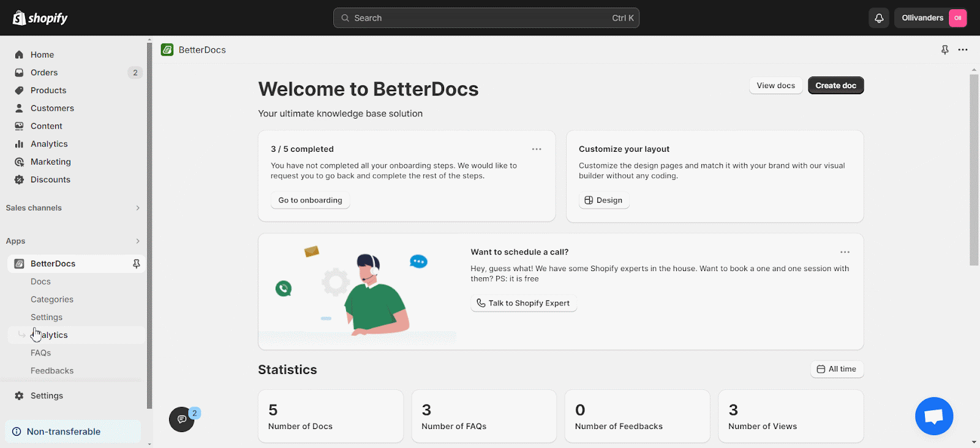Click the Number of Docs card
The height and width of the screenshot is (448, 980).
point(331,416)
